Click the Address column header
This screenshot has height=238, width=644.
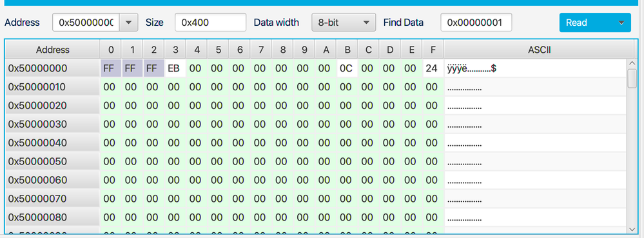(53, 50)
